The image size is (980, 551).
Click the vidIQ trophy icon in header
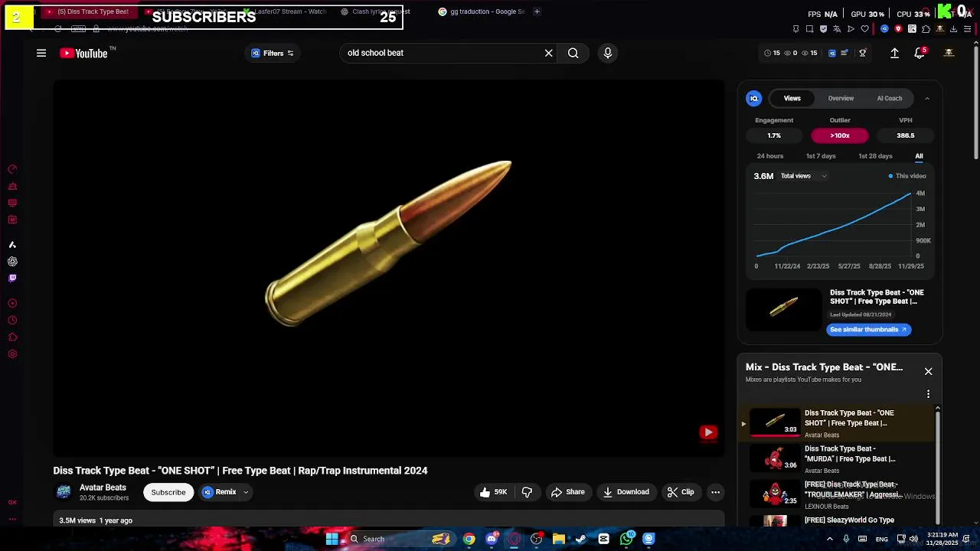(x=863, y=53)
